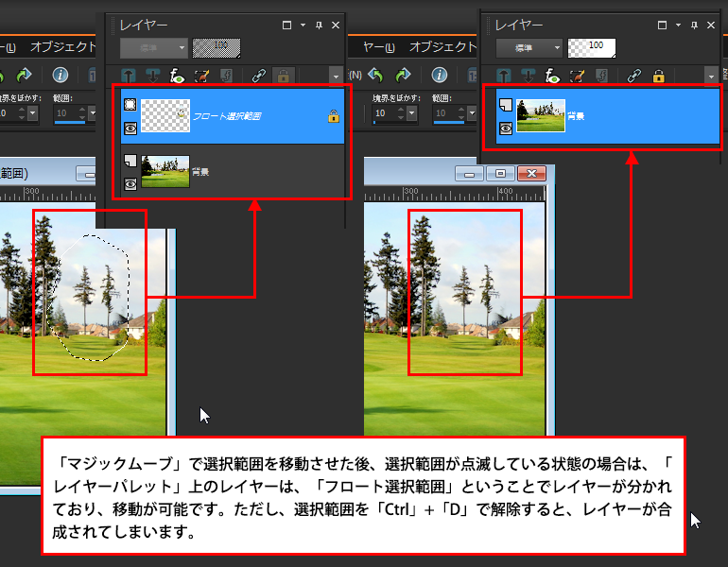Close the single-layer Layers panel with its X

pos(710,26)
